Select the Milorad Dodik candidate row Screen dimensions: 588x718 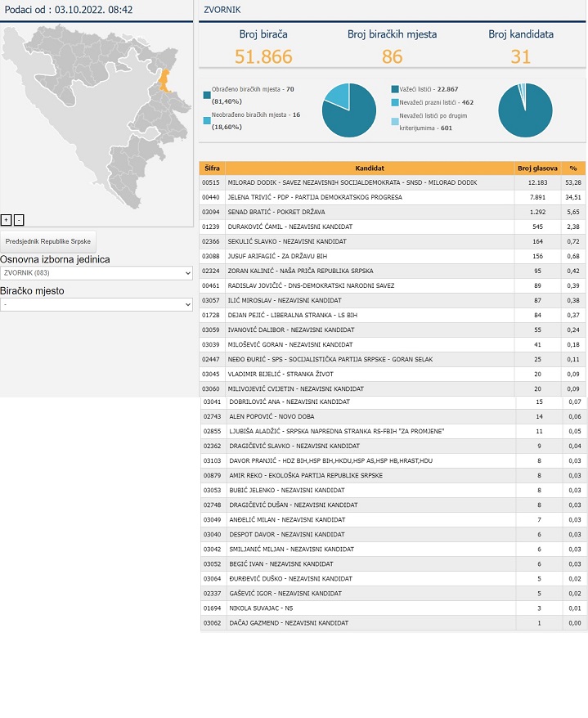[370, 182]
